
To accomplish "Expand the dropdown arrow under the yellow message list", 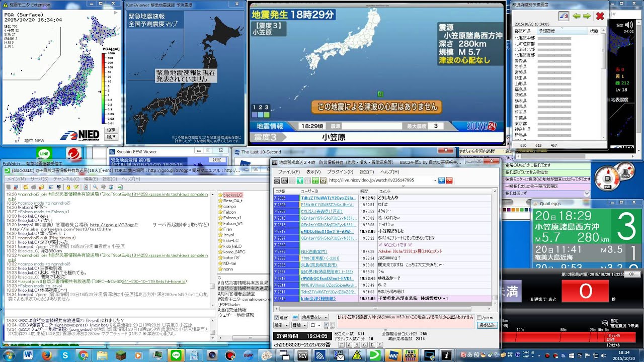I will click(x=587, y=193).
